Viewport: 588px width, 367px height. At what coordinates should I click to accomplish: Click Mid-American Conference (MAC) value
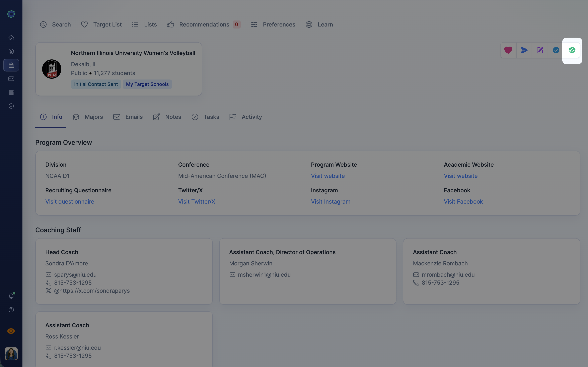coord(222,176)
